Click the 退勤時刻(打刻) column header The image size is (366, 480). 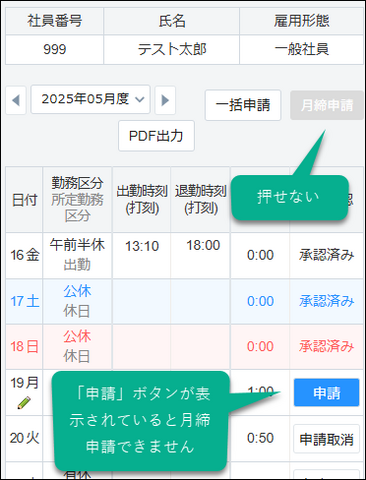pos(200,199)
